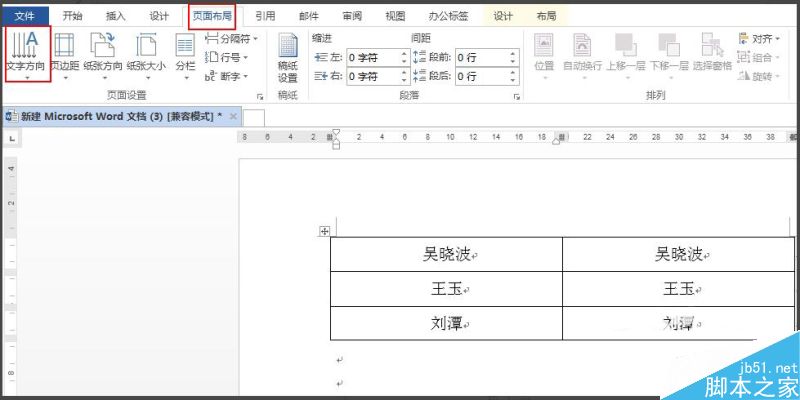Click the empty new document tab button

(254, 118)
